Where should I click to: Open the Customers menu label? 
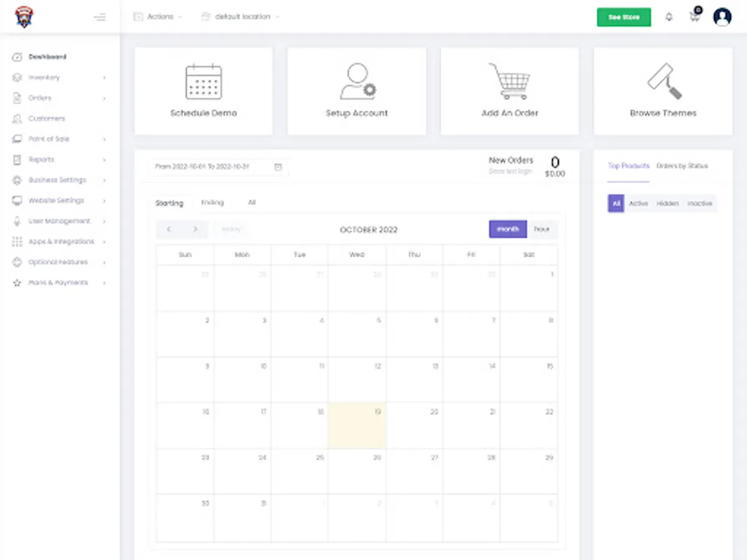point(47,118)
